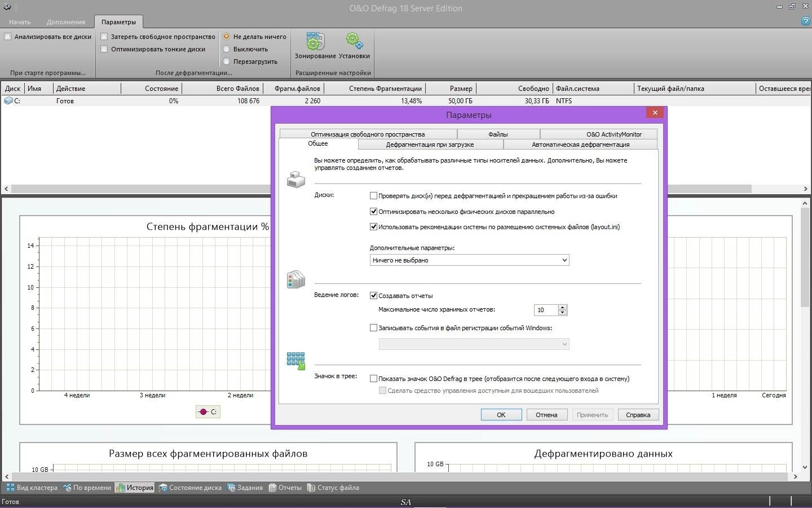Uncheck Оптимизировать несколько физических дисков параллельно

coord(373,212)
